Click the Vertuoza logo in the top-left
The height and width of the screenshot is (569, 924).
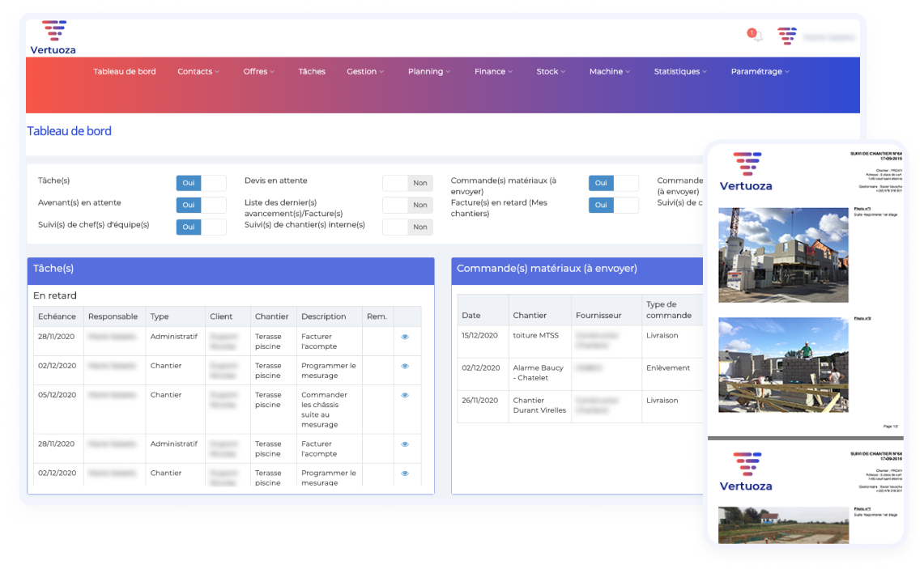tap(53, 38)
